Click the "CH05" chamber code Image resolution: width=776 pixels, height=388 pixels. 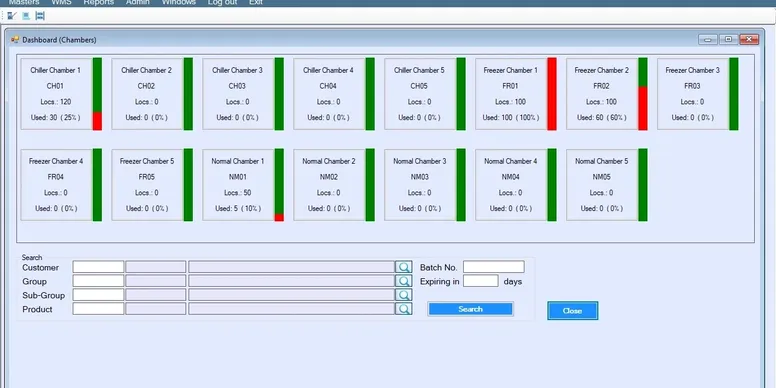point(420,86)
